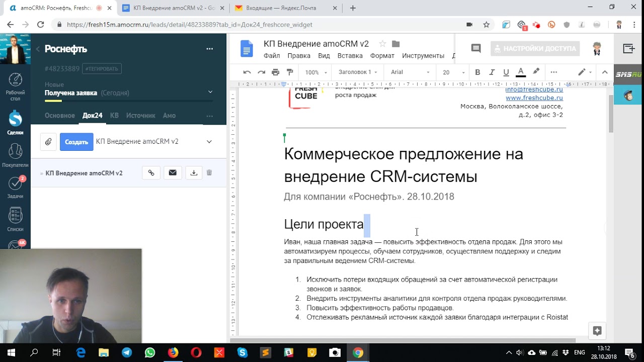The height and width of the screenshot is (362, 644).
Task: Open the info@freshcube.ru link in the document
Action: (534, 89)
